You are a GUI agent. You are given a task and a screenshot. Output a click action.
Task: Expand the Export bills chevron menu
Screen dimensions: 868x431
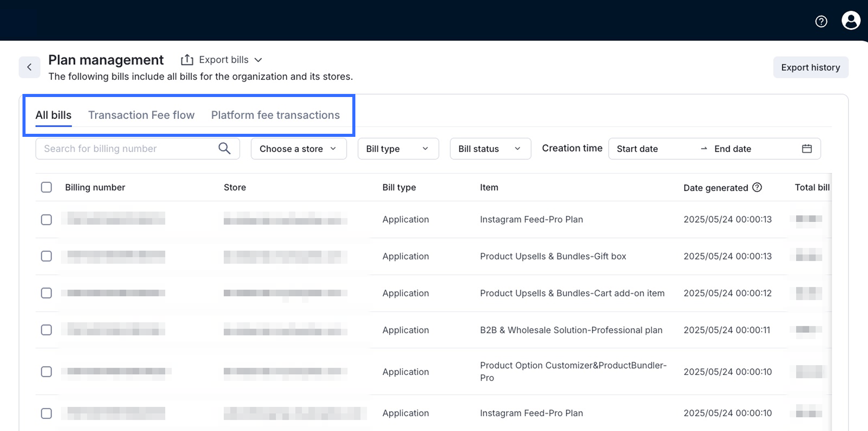(x=258, y=60)
